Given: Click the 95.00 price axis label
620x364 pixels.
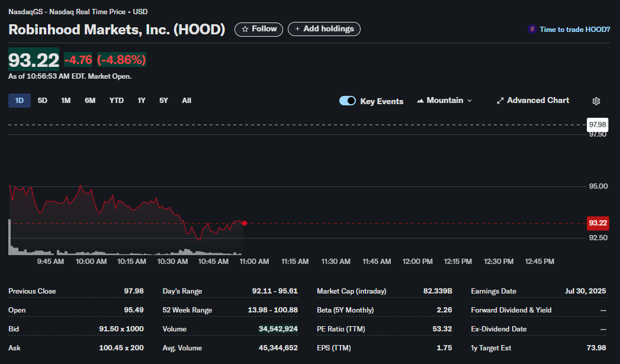Looking at the screenshot, I should (598, 186).
